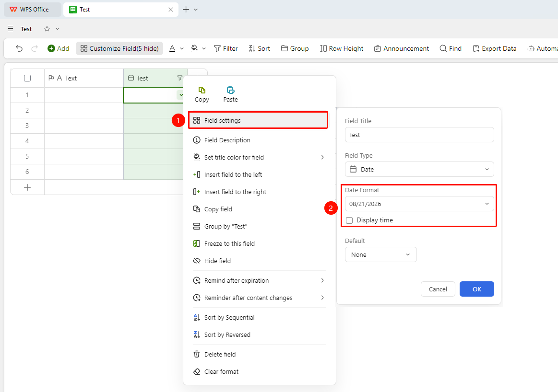Open the Announcement panel
558x392 pixels.
pyautogui.click(x=402, y=49)
